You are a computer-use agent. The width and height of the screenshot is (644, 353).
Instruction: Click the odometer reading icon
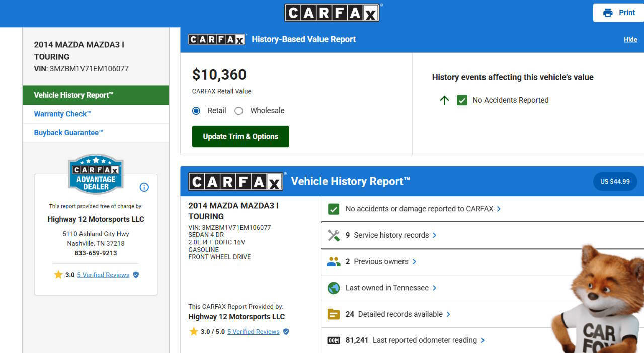(x=334, y=340)
